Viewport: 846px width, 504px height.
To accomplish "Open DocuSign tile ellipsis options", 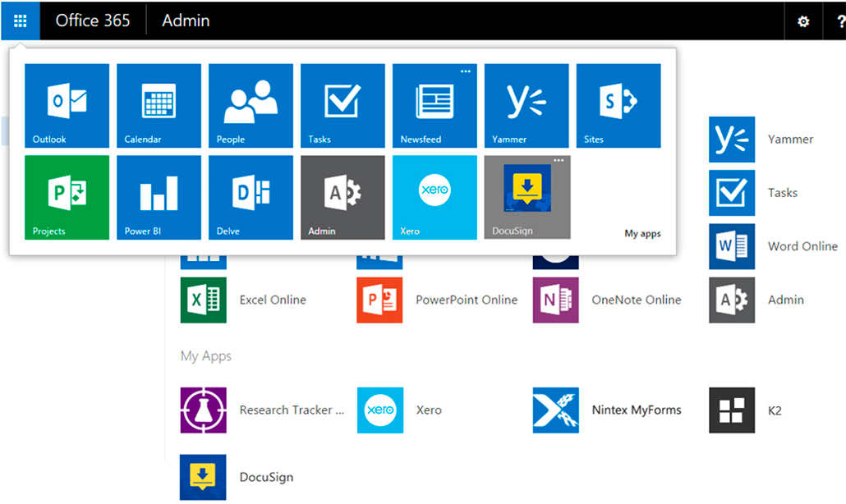I will (x=559, y=161).
